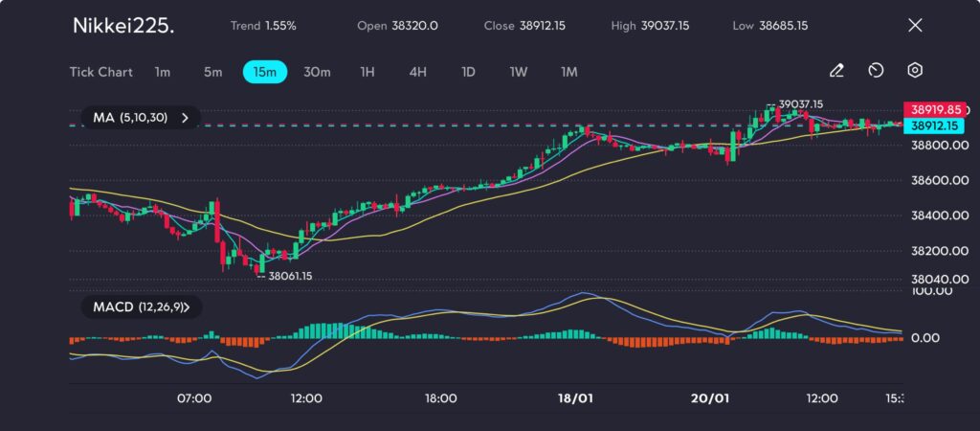This screenshot has width=980, height=431.
Task: Select the 1M monthly timeframe
Action: coord(568,72)
